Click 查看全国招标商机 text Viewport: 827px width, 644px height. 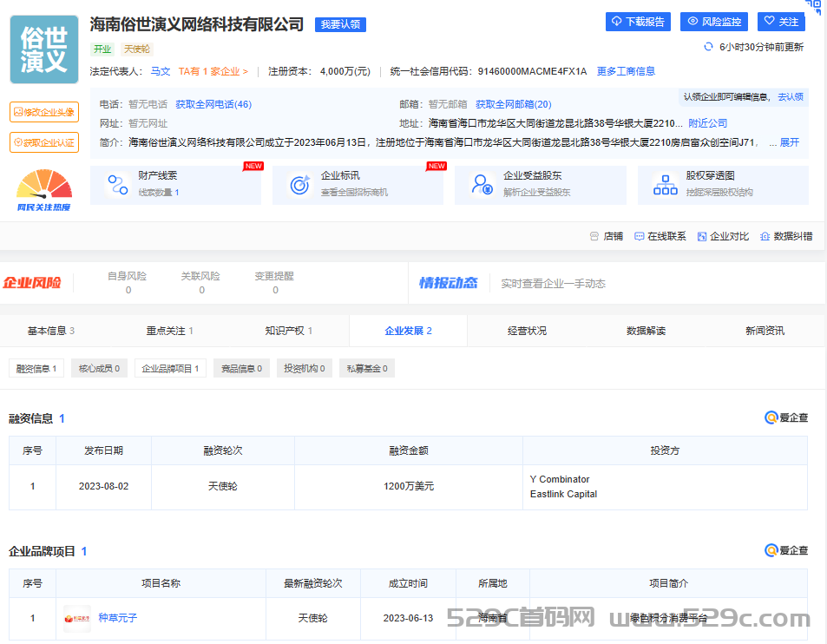tap(354, 193)
